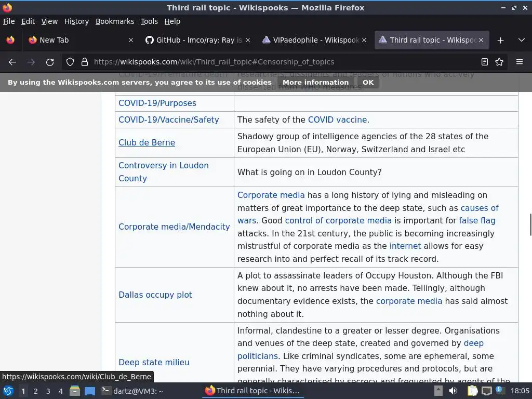This screenshot has height=399, width=532.
Task: Switch to workspace 4
Action: pyautogui.click(x=61, y=391)
